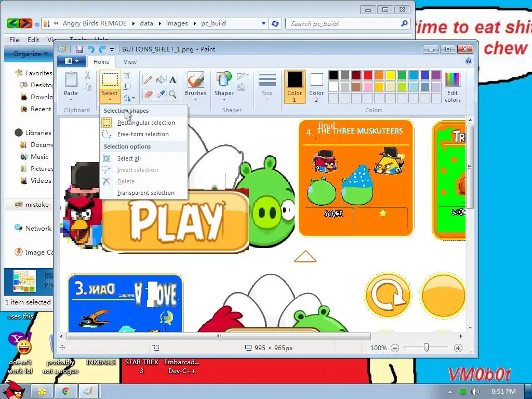Click Explorer back arrow button
532x399 pixels.
[13, 23]
